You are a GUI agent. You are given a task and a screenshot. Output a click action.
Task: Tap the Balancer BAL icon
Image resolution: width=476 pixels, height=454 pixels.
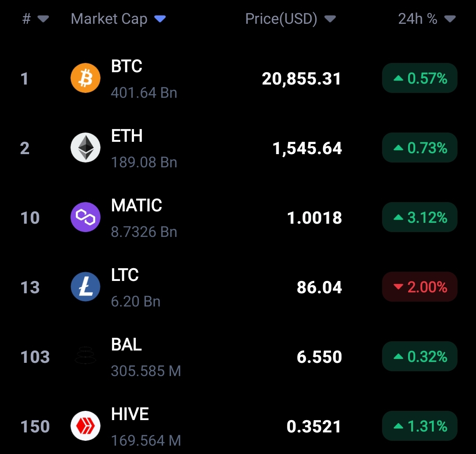pos(86,356)
